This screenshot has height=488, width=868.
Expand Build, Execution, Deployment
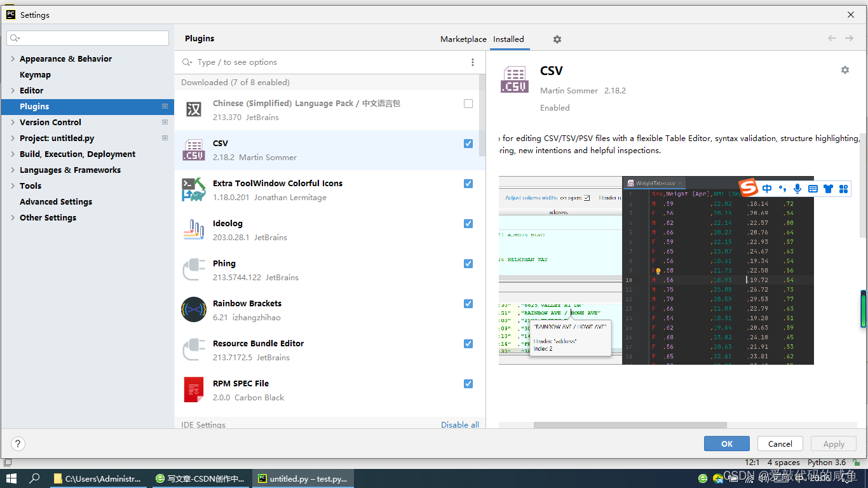coord(13,154)
